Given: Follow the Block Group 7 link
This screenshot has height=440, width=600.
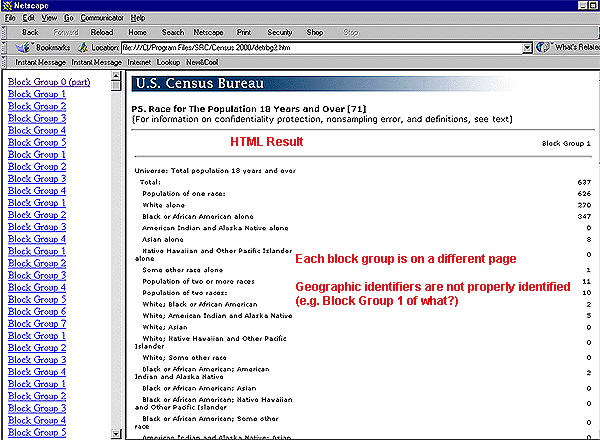Looking at the screenshot, I should pyautogui.click(x=37, y=323).
